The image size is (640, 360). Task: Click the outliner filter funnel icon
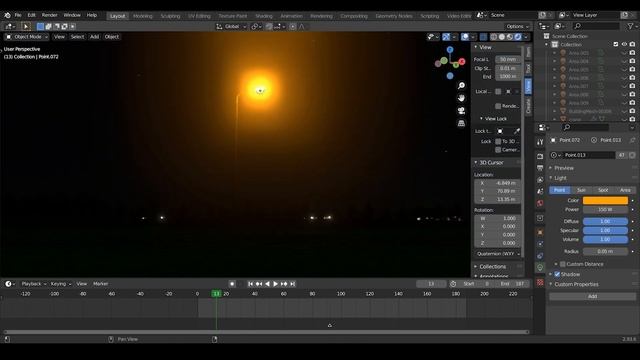(x=631, y=26)
